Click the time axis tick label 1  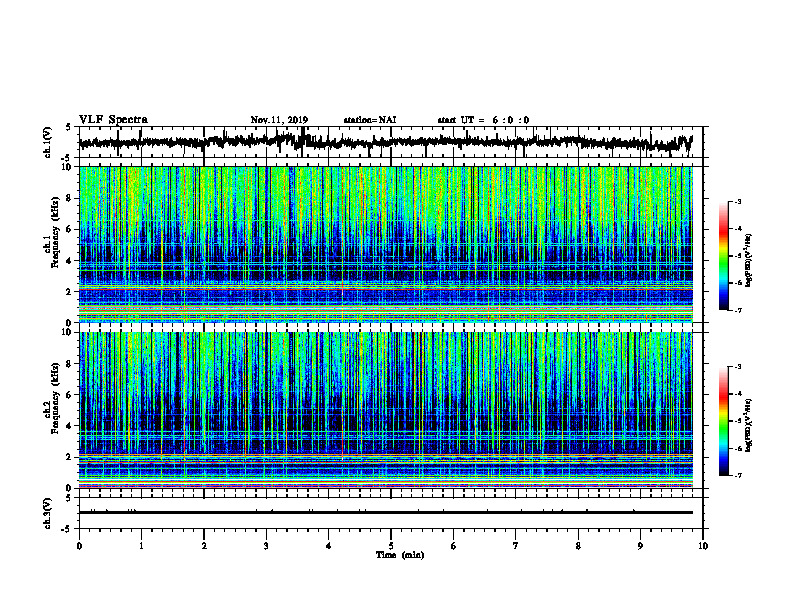point(141,546)
